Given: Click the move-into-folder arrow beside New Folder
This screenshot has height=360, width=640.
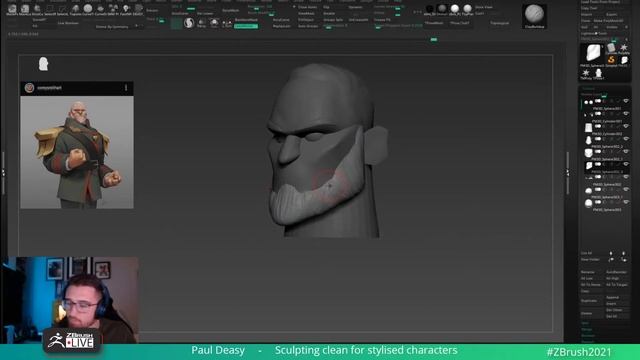Looking at the screenshot, I should click(611, 260).
